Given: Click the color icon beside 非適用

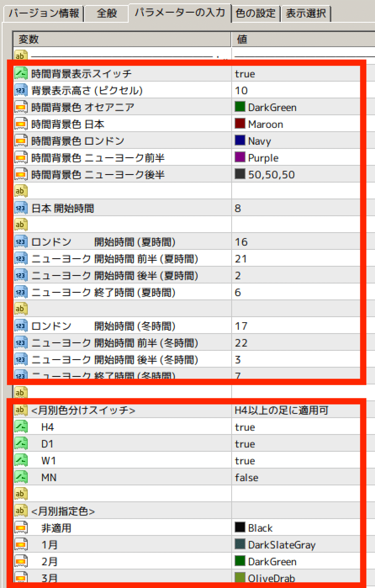Looking at the screenshot, I should tap(21, 528).
